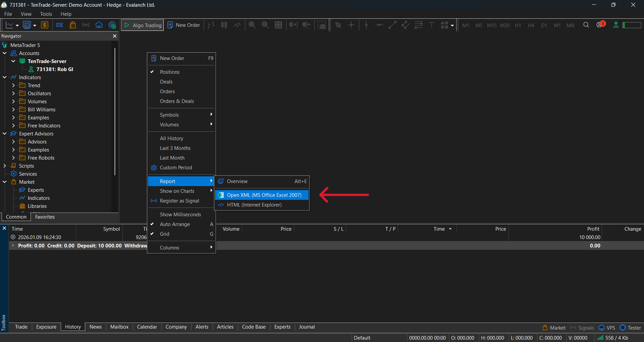The width and height of the screenshot is (644, 342).
Task: Click the dollar sign trading icon in toolbar
Action: click(45, 25)
